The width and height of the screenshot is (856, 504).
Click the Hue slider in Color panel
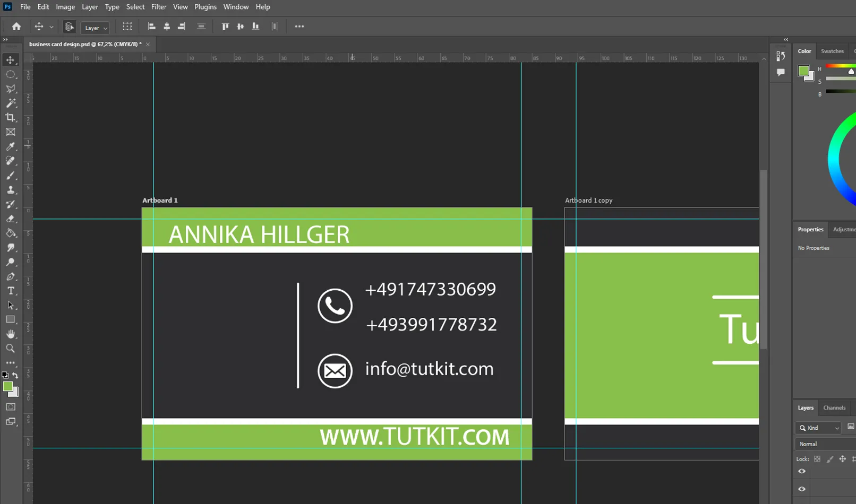point(841,66)
